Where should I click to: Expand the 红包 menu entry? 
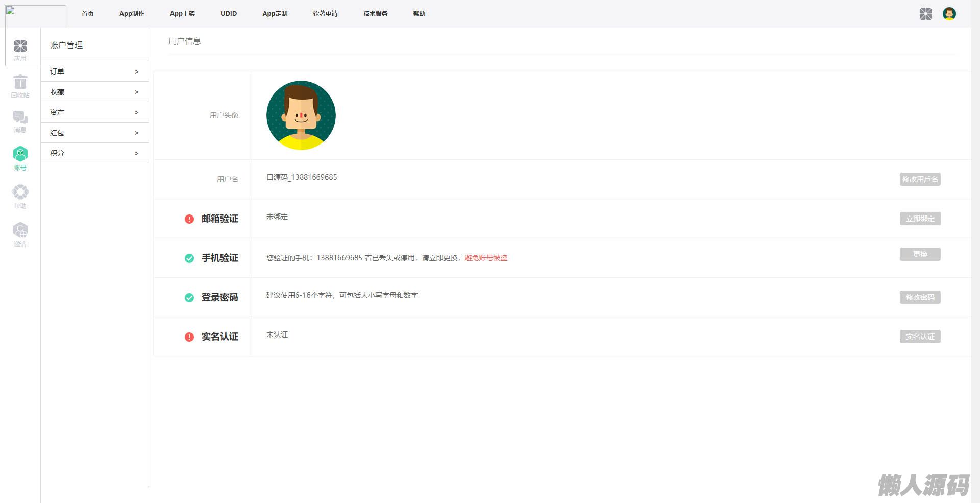click(94, 133)
